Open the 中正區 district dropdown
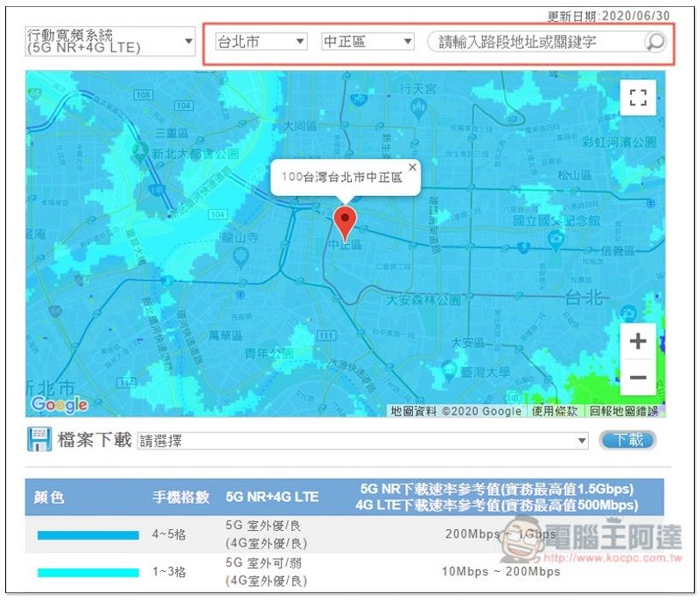This screenshot has width=700, height=600. tap(367, 41)
